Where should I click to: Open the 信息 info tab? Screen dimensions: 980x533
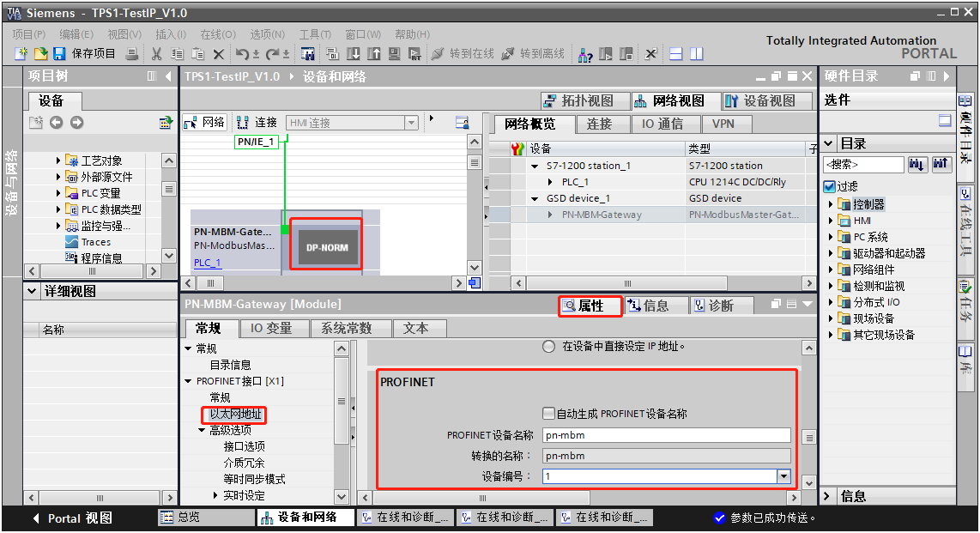(655, 306)
